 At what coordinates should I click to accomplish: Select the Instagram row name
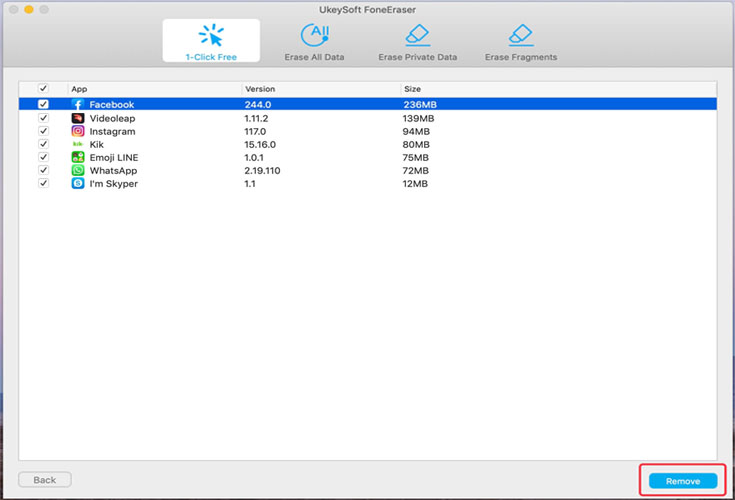coord(112,132)
